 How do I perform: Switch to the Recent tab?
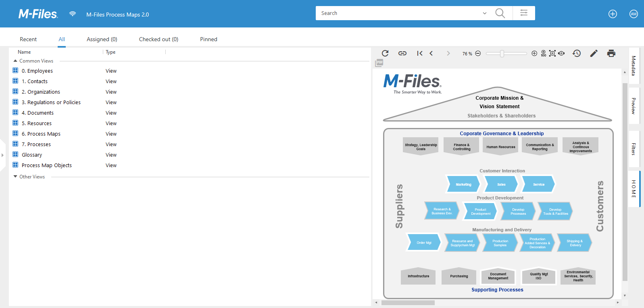pyautogui.click(x=28, y=39)
